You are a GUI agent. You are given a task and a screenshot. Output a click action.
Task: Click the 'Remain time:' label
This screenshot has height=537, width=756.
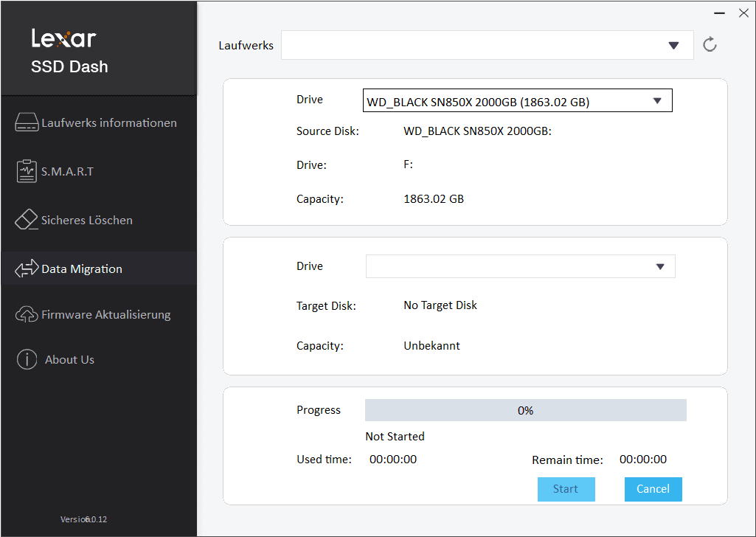[x=567, y=460]
